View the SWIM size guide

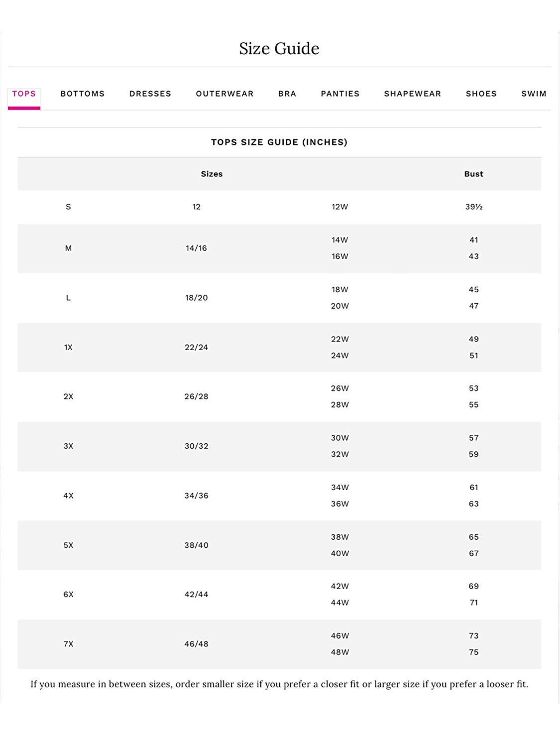(534, 94)
